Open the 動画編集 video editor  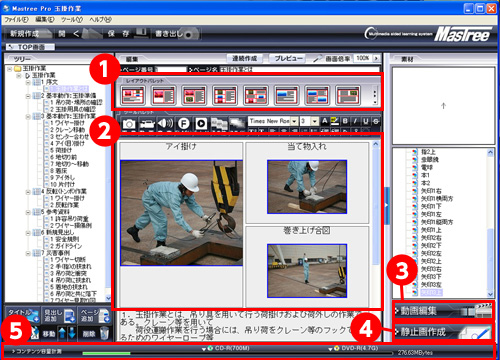pyautogui.click(x=443, y=311)
